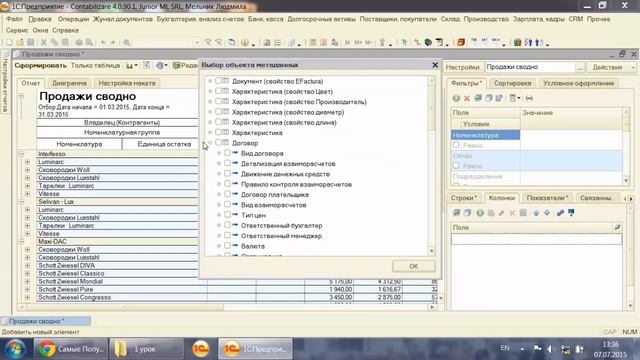Click the Cut scissors icon in main toolbar

click(x=44, y=42)
